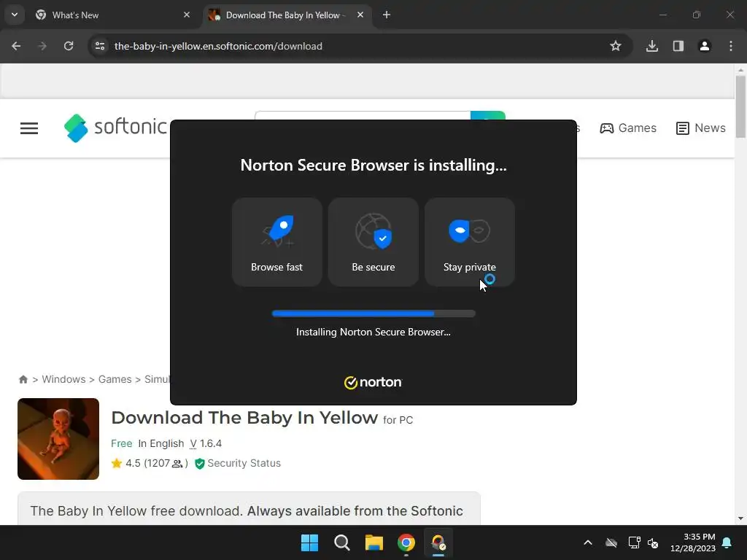Click the Be secure card
Viewport: 747px width, 560px height.
tap(373, 242)
